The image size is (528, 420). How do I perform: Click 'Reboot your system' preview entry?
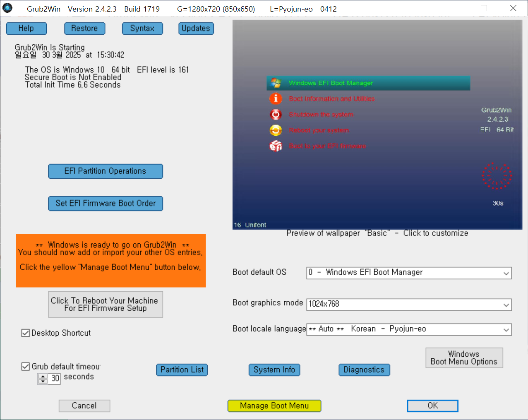[319, 130]
